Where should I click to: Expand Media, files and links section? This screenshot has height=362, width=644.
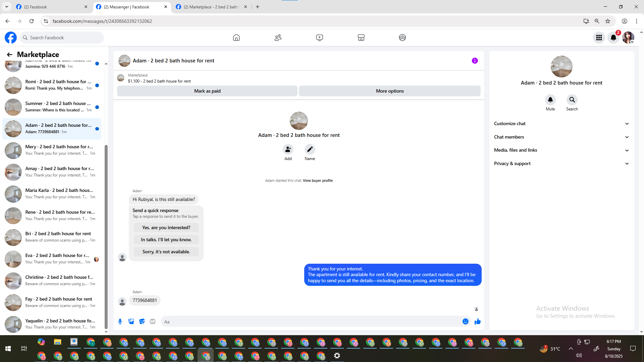561,150
